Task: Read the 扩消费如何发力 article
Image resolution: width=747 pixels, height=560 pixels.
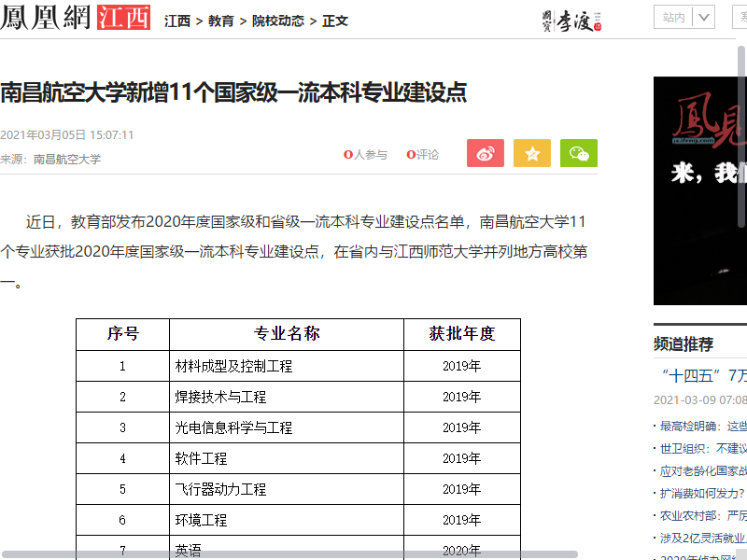Action: [702, 494]
